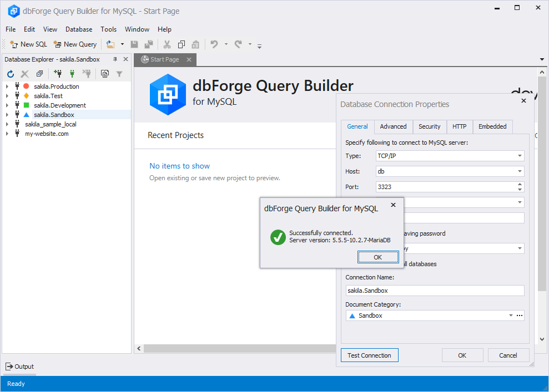Click the New SQL toolbar button
Image resolution: width=549 pixels, height=392 pixels.
29,44
